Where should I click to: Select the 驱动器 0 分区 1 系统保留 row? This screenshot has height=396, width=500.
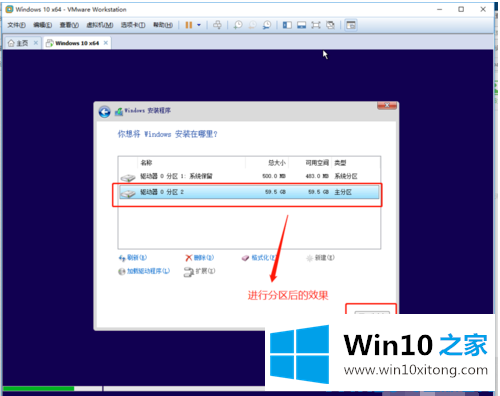click(249, 176)
